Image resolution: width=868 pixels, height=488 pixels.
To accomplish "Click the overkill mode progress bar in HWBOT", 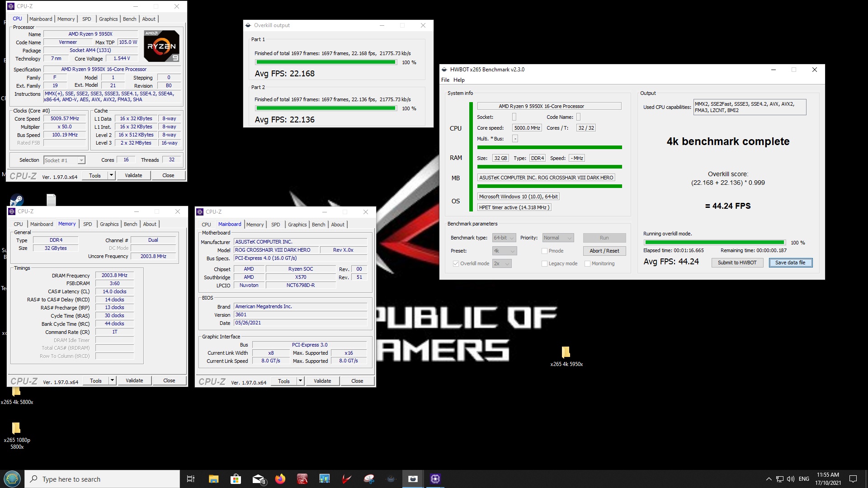I will tap(715, 243).
